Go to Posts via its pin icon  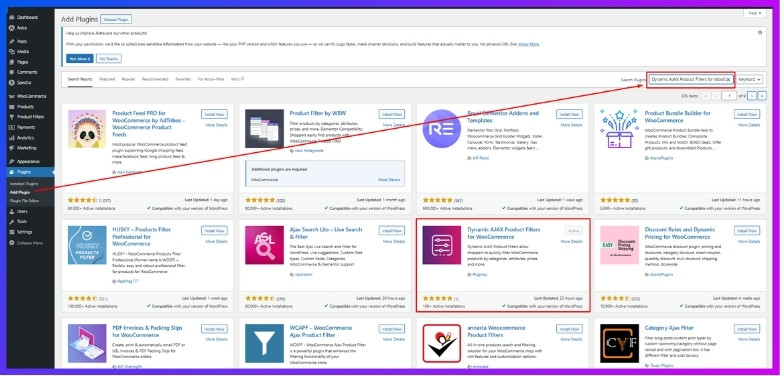pos(11,41)
